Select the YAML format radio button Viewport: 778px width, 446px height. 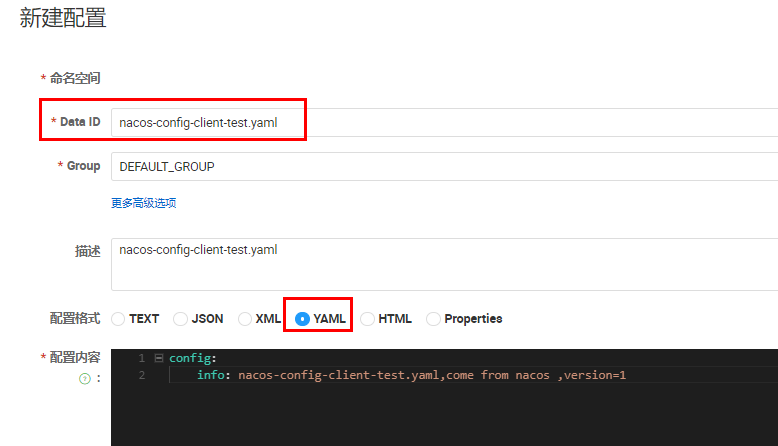pyautogui.click(x=302, y=319)
